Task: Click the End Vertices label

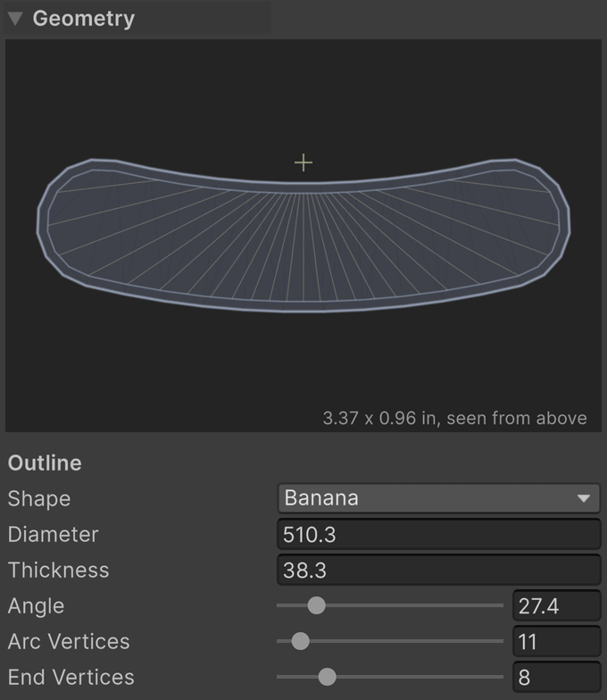Action: [71, 677]
